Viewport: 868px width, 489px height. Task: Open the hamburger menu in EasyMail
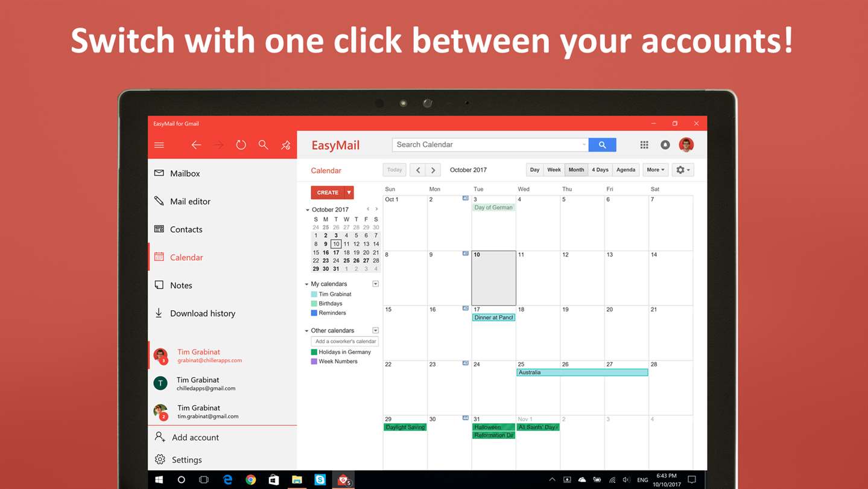click(159, 145)
